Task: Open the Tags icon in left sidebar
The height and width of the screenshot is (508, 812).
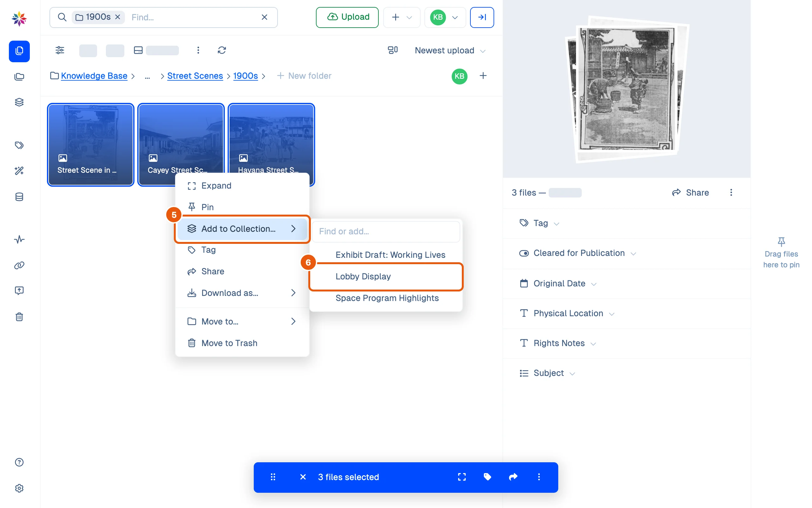Action: [x=19, y=145]
